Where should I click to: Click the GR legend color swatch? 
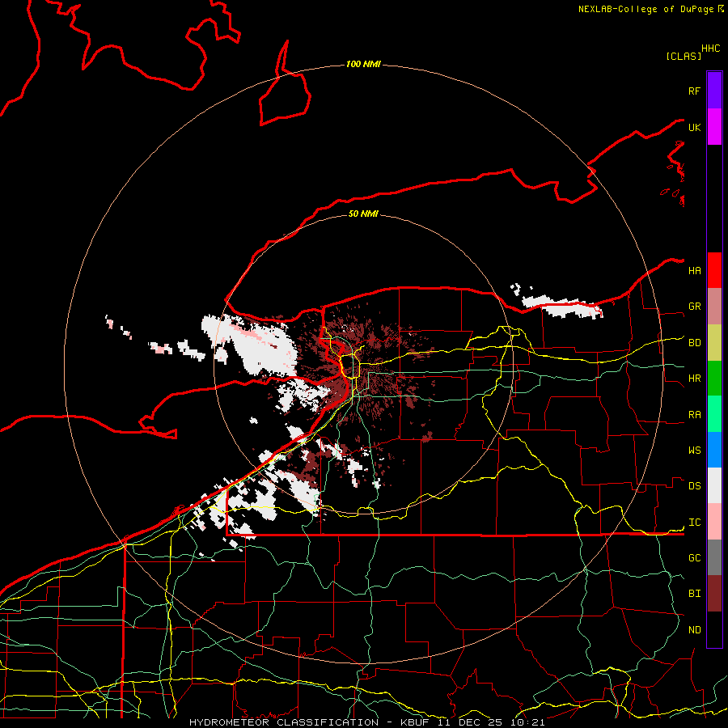click(714, 307)
